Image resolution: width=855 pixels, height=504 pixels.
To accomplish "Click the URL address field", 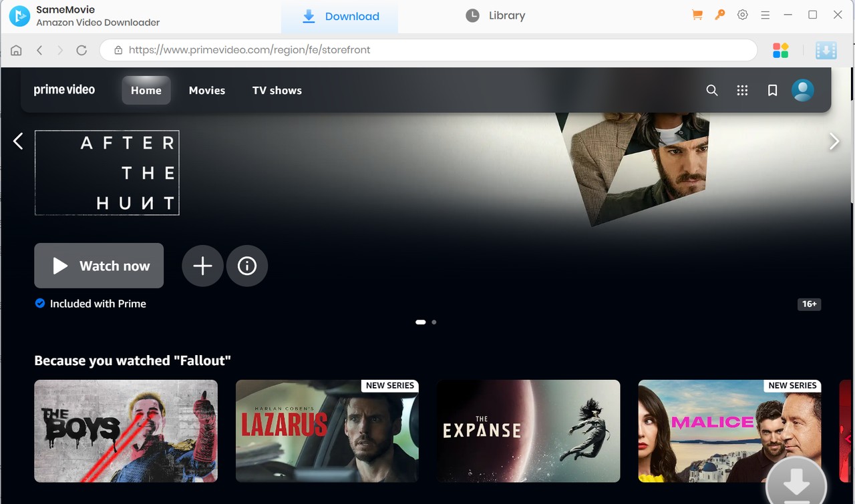I will (427, 50).
